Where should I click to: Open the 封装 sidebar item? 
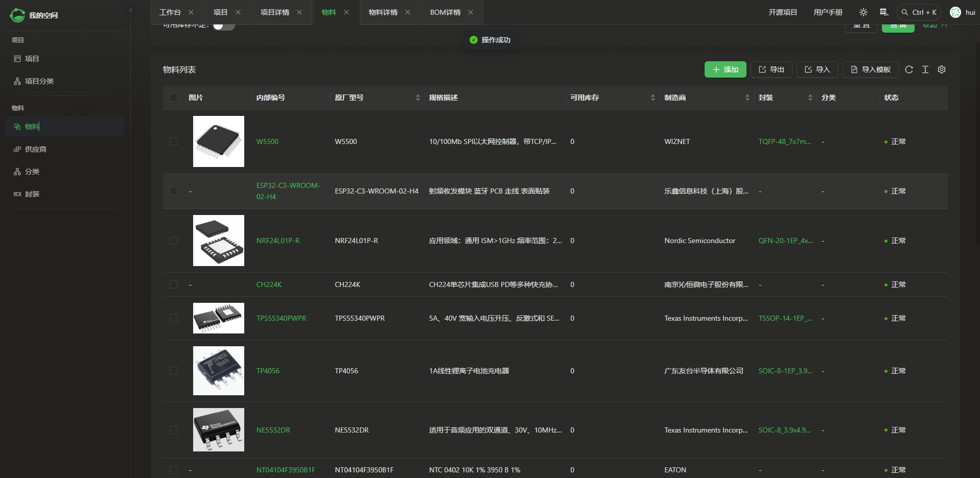coord(32,194)
